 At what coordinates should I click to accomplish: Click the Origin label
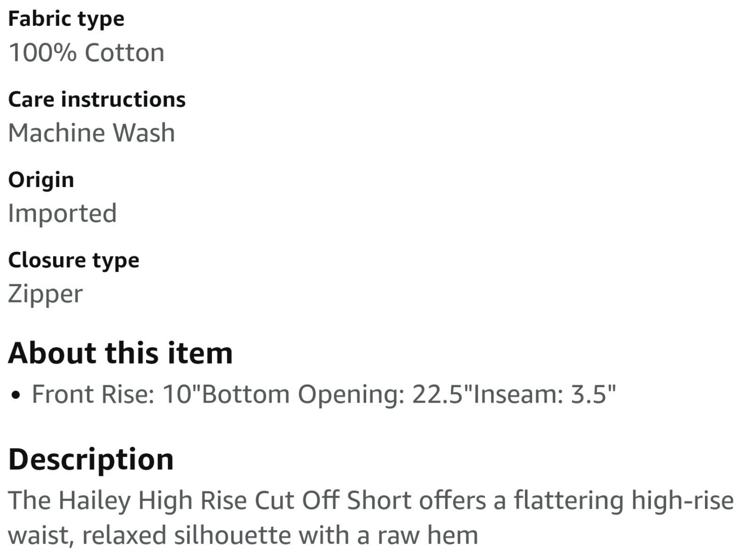point(41,180)
